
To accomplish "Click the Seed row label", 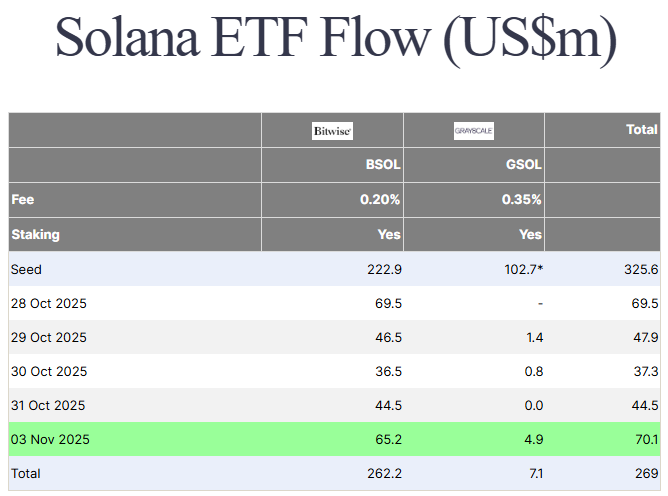I will click(x=27, y=270).
